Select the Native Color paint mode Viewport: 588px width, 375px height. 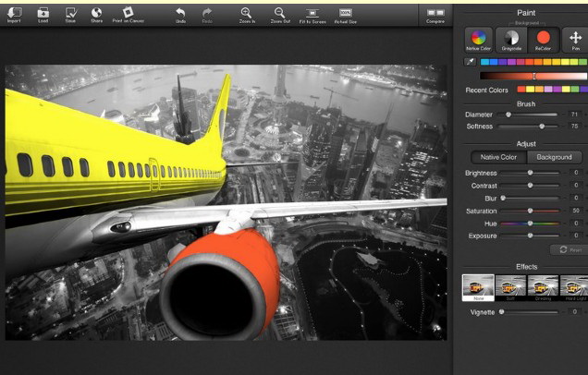pos(476,40)
